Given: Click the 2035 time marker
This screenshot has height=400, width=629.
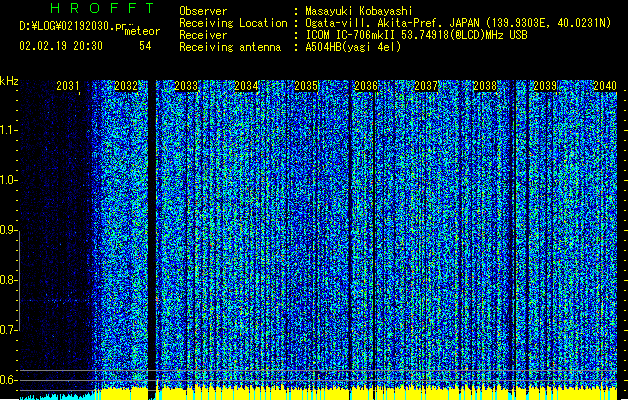Looking at the screenshot, I should click(306, 86).
